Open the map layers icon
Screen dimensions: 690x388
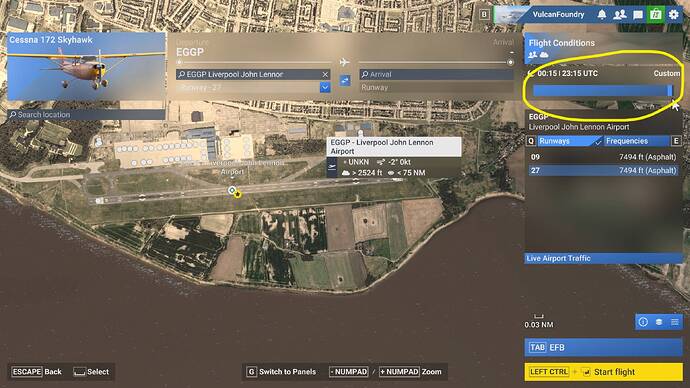pos(659,322)
